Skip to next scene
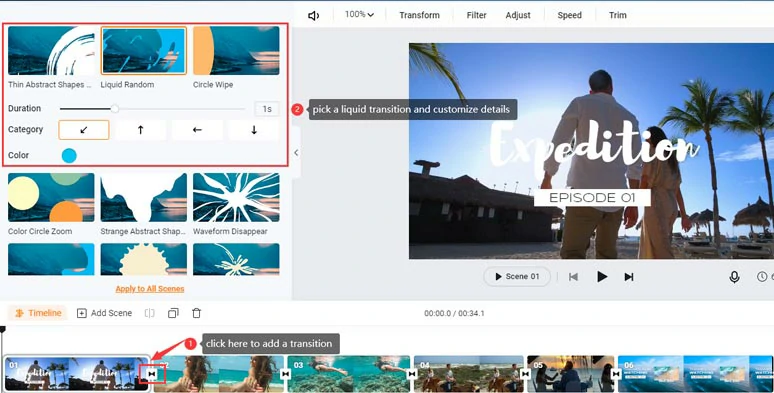This screenshot has width=774, height=393. (628, 277)
